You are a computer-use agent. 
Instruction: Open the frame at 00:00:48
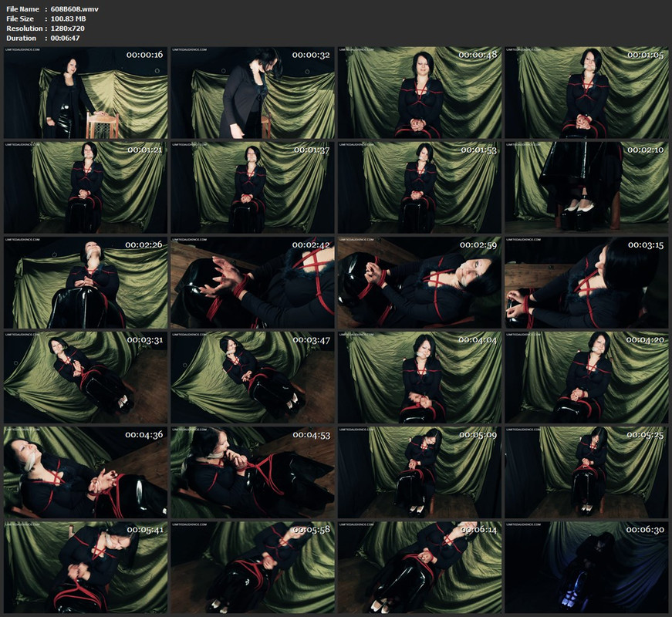[x=420, y=93]
